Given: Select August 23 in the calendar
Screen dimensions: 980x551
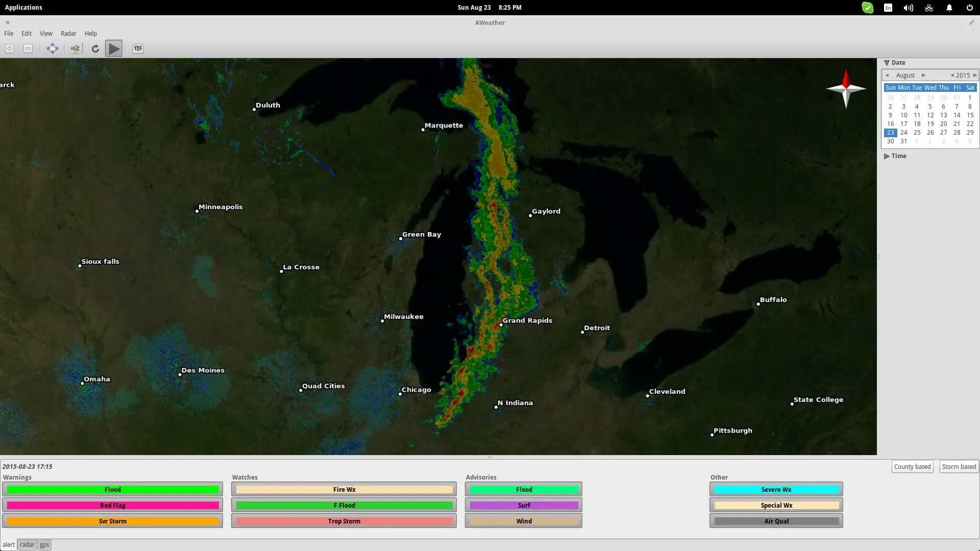Looking at the screenshot, I should point(890,133).
